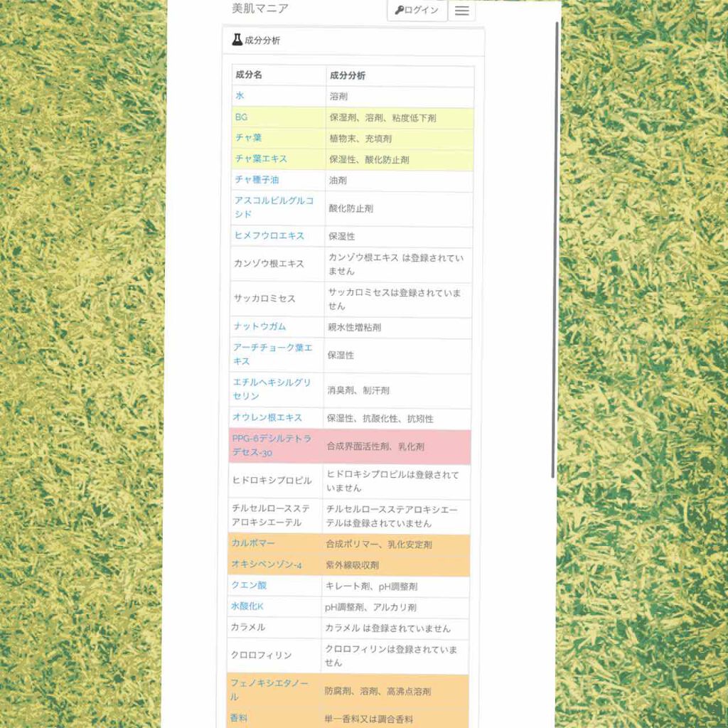This screenshot has width=728, height=728.
Task: Open the チャ種子油 ingredient link
Action: (256, 180)
